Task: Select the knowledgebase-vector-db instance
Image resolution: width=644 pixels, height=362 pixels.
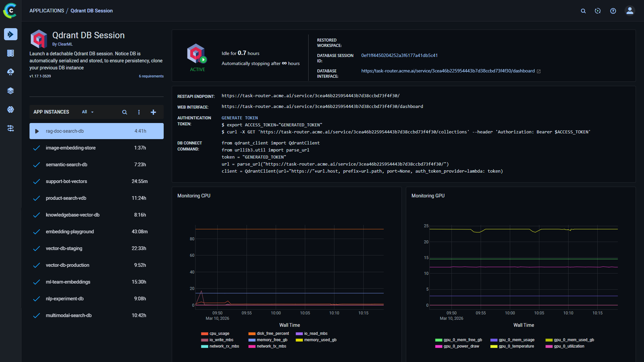Action: [97, 215]
